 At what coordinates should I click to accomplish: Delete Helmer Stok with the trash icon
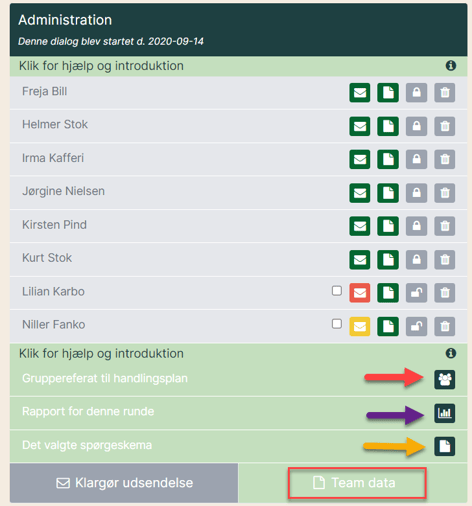click(445, 126)
